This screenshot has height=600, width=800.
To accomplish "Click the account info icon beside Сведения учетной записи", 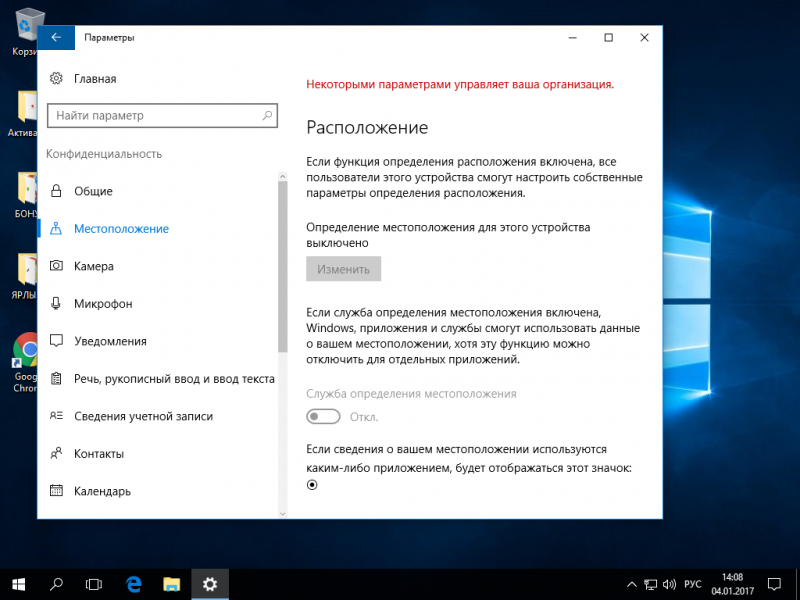I will [56, 416].
